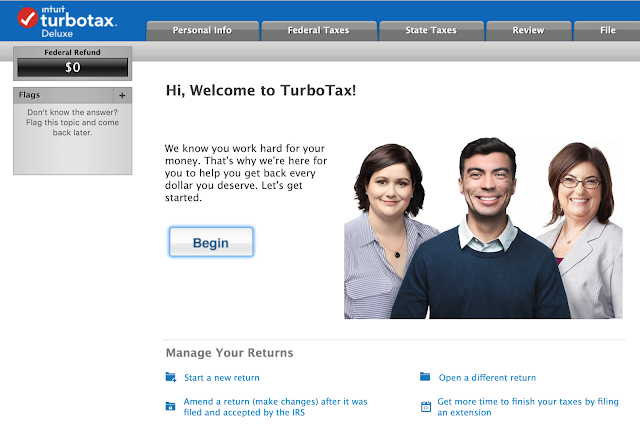Click the 'Hi, Welcome to TurboTax!' heading
The width and height of the screenshot is (640, 430).
pos(261,91)
